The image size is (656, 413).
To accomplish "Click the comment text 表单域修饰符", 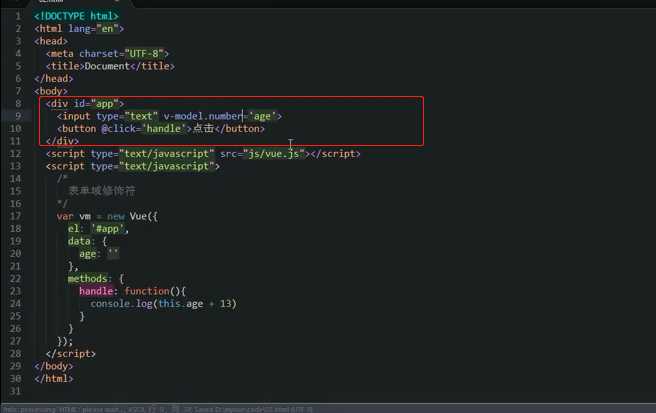I will coord(102,191).
